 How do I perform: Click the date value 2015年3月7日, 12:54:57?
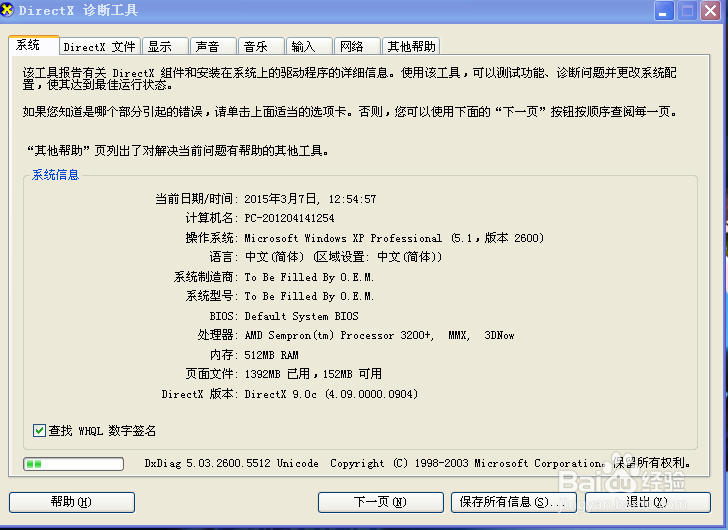click(311, 199)
